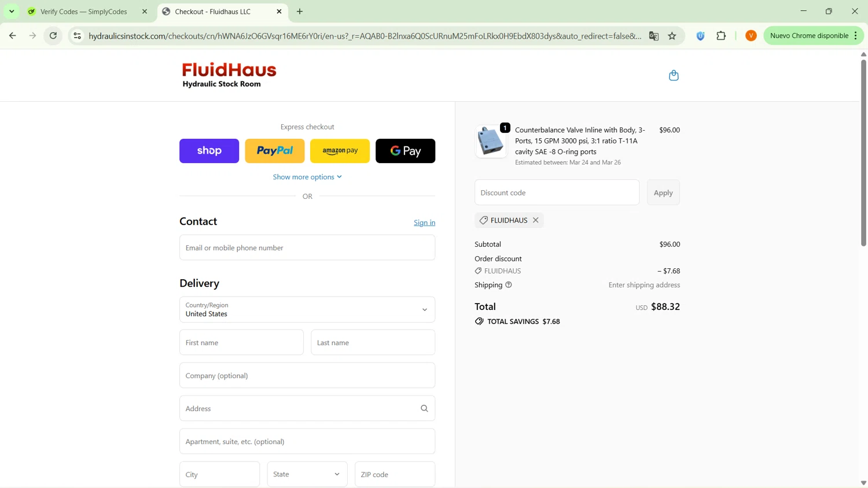This screenshot has width=868, height=488.
Task: Open the shopping bag cart icon
Action: click(674, 75)
